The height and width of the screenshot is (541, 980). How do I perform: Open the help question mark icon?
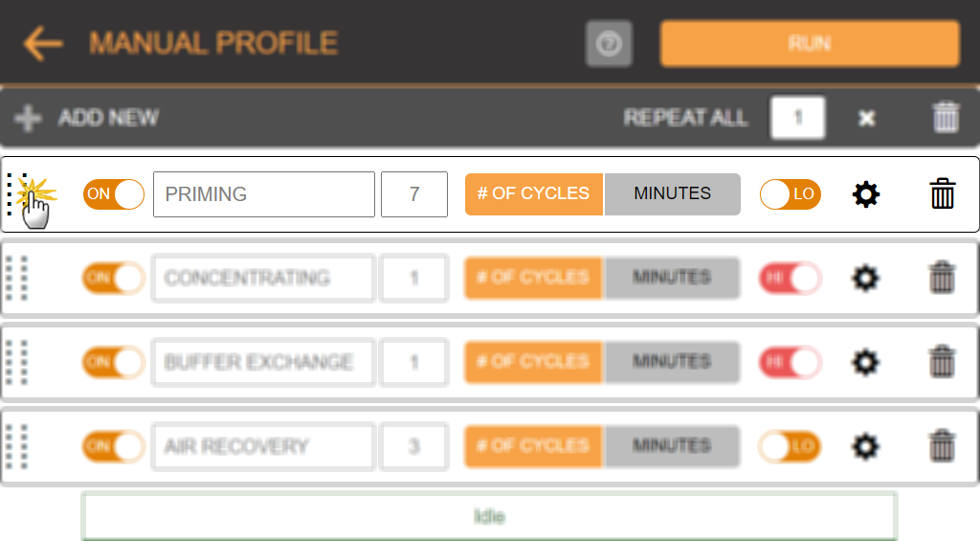click(609, 44)
